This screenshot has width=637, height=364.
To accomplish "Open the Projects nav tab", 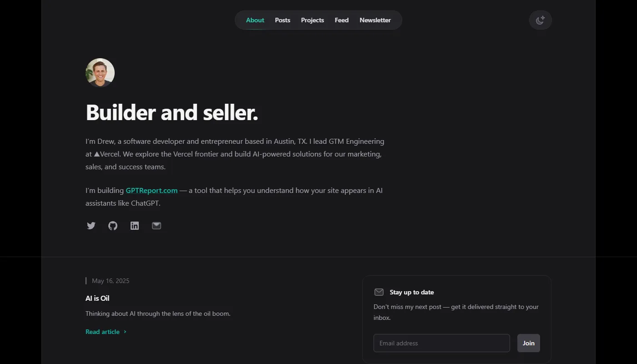I will (x=313, y=20).
